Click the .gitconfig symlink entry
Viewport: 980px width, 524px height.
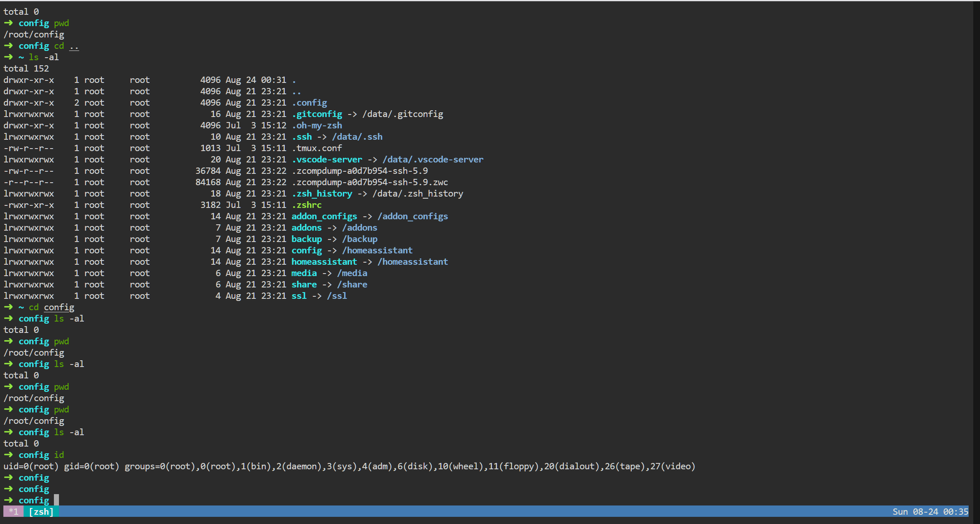(x=317, y=114)
